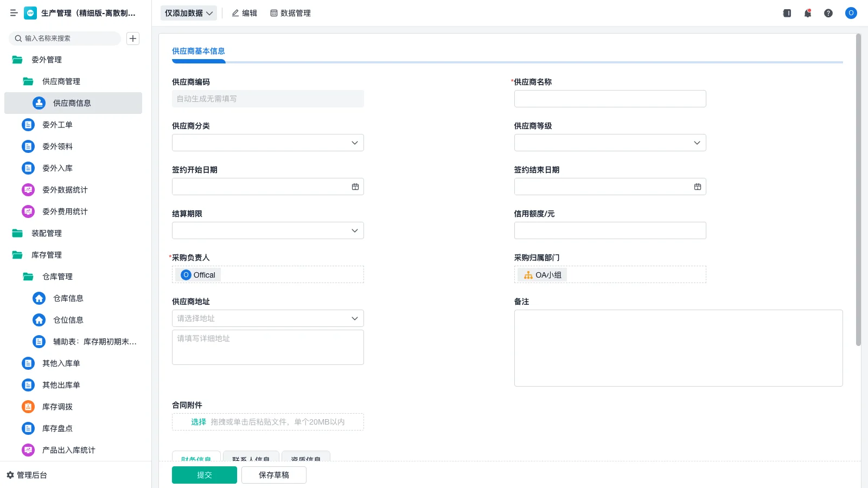Image resolution: width=868 pixels, height=488 pixels.
Task: Click the 供应商名称 input field
Action: 610,99
